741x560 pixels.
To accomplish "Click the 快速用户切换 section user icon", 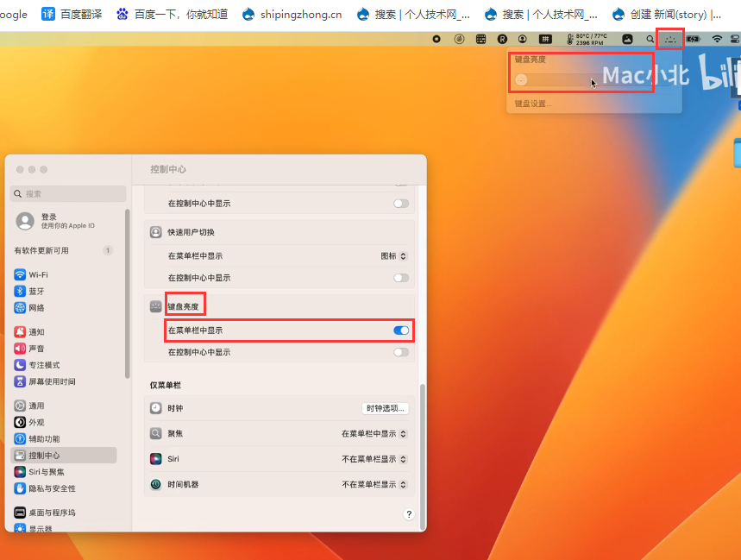I will tap(155, 232).
